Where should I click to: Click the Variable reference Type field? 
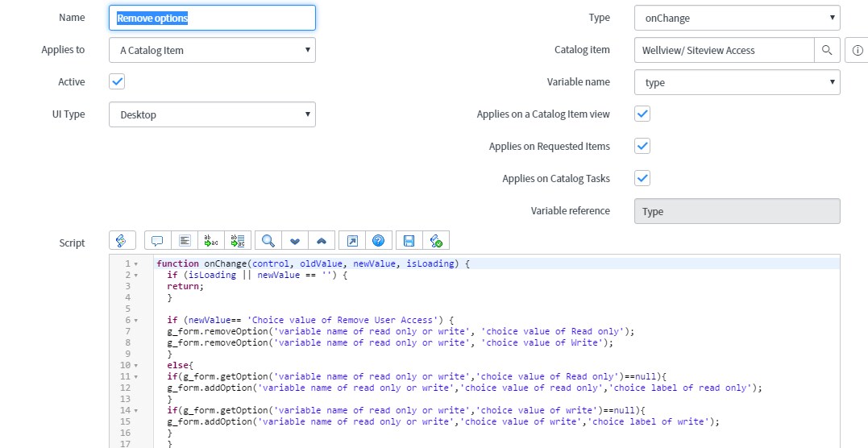click(737, 211)
